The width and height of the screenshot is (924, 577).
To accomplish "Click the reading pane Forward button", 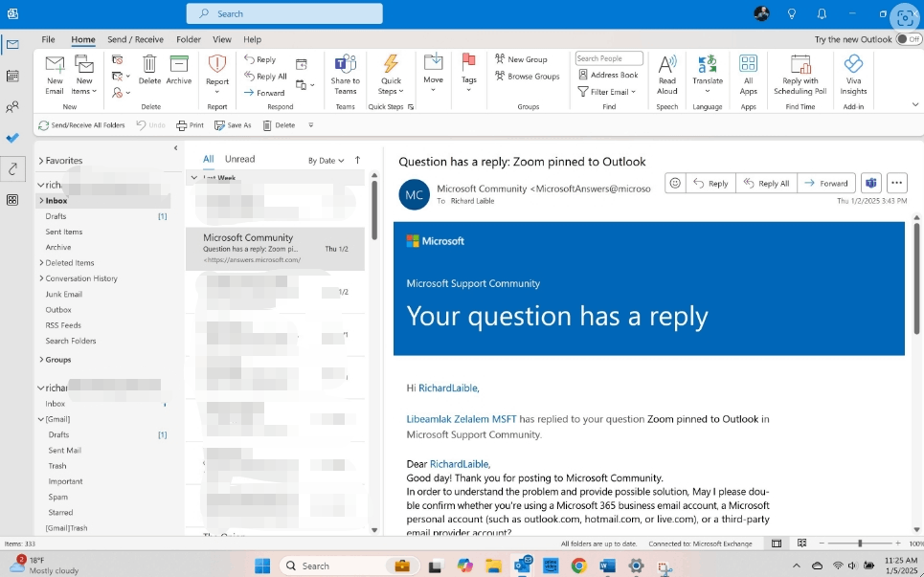I will [x=826, y=183].
